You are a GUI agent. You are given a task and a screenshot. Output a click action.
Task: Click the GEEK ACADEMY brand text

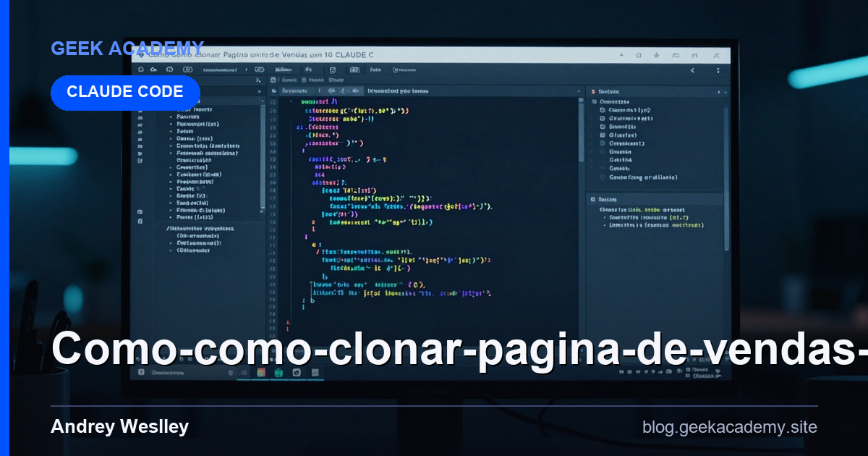[127, 48]
